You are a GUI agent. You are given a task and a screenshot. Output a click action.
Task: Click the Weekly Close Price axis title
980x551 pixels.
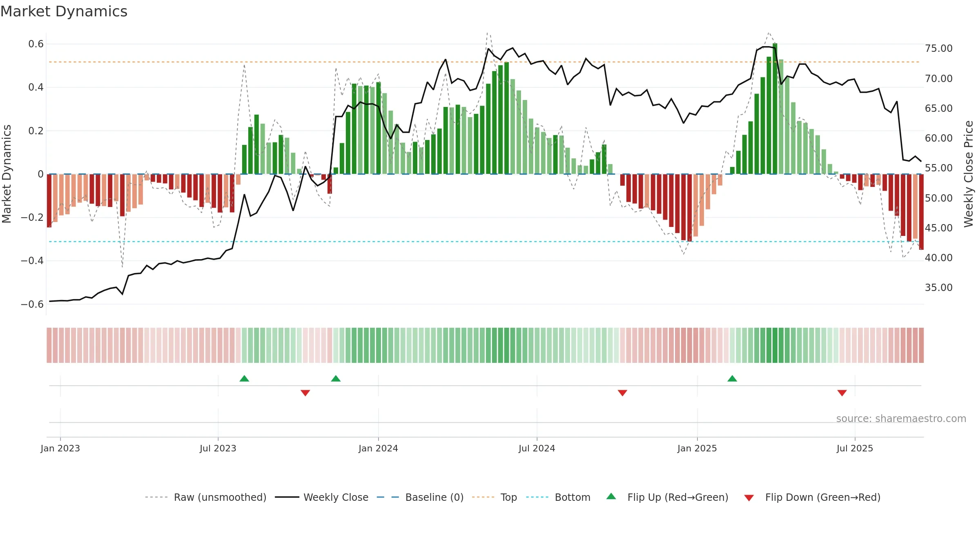coord(969,174)
